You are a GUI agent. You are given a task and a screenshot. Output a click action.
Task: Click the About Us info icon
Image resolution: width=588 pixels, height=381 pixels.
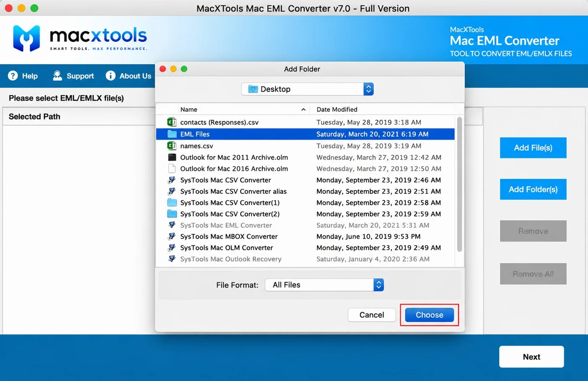tap(110, 76)
